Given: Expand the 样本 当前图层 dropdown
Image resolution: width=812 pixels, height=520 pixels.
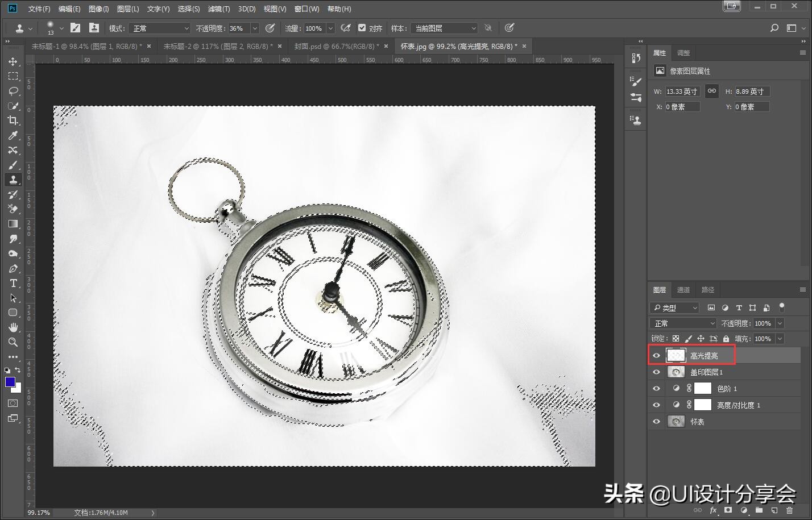Looking at the screenshot, I should coord(444,28).
